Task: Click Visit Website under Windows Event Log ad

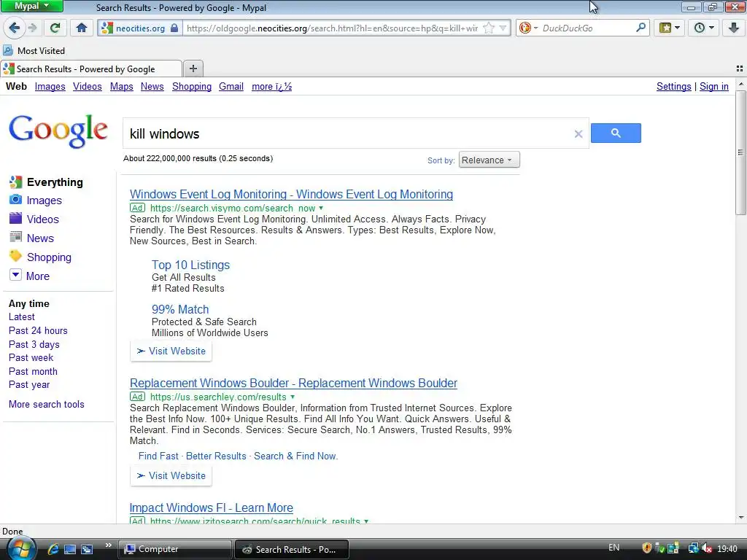Action: pos(171,351)
